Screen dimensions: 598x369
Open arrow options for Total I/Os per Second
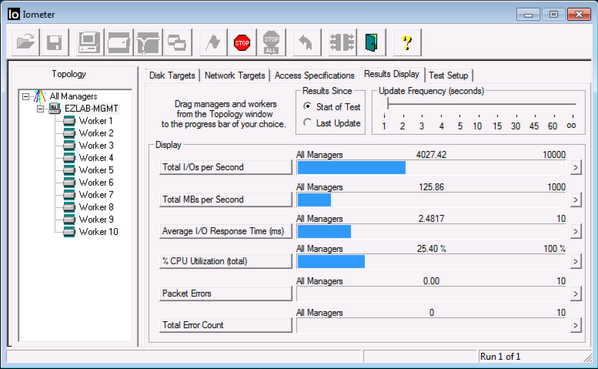coord(575,167)
